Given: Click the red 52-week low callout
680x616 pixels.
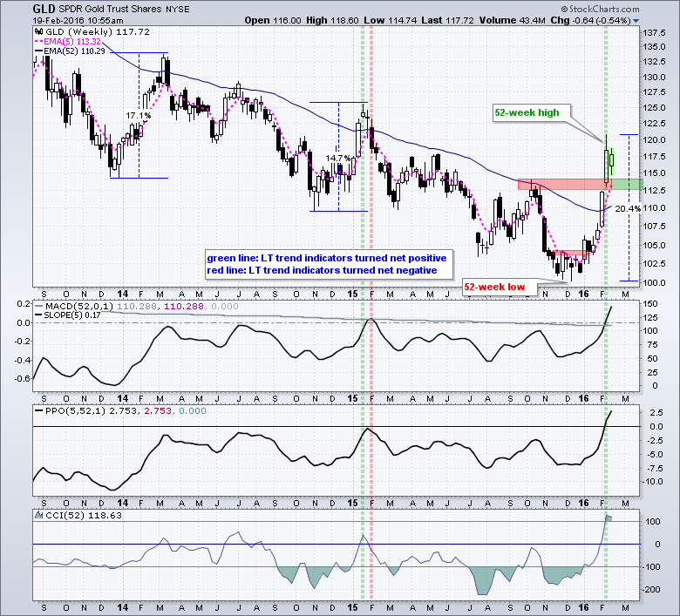Looking at the screenshot, I should coord(500,287).
